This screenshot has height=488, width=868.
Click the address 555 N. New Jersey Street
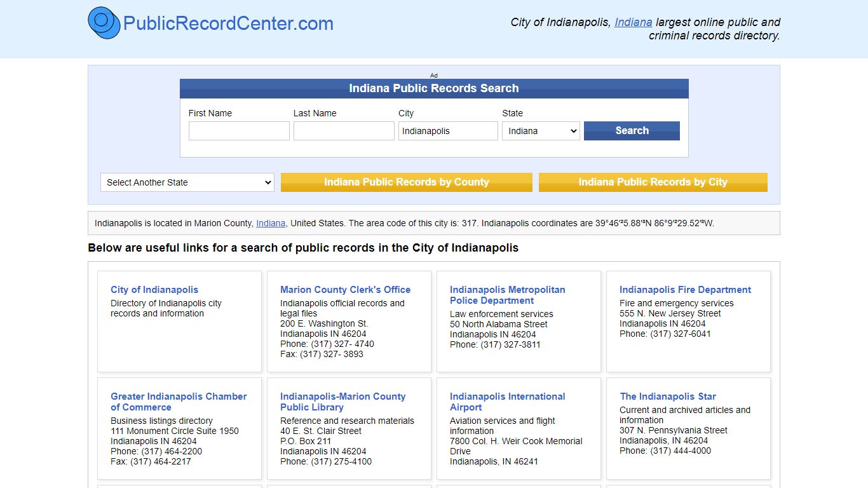pyautogui.click(x=670, y=313)
